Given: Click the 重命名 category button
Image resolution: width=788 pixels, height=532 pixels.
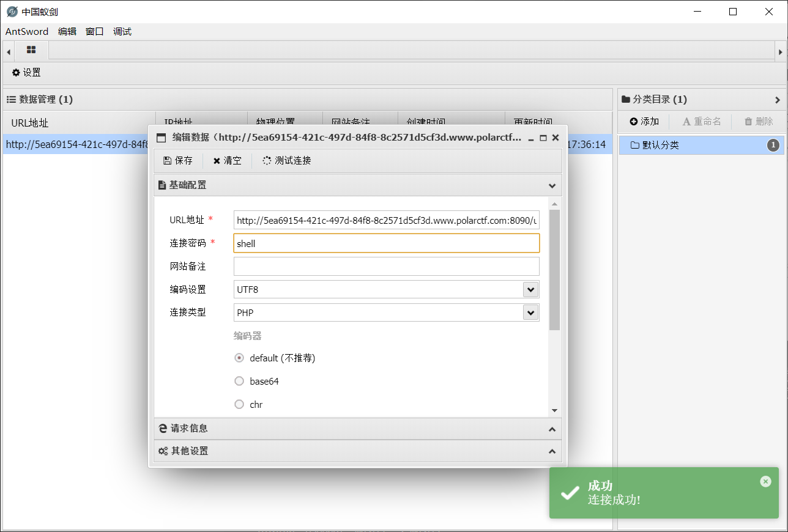Looking at the screenshot, I should click(702, 122).
